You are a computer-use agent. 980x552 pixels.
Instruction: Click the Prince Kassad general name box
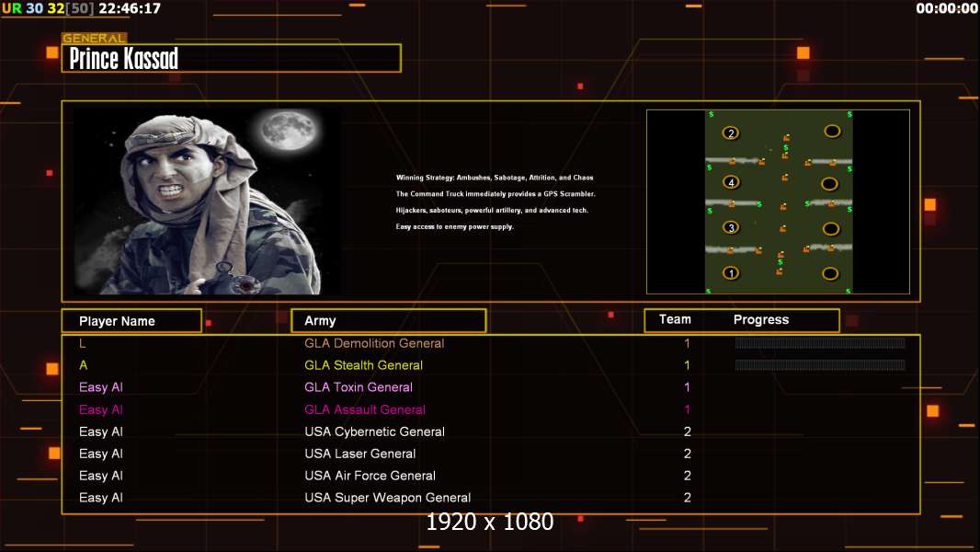click(x=232, y=58)
